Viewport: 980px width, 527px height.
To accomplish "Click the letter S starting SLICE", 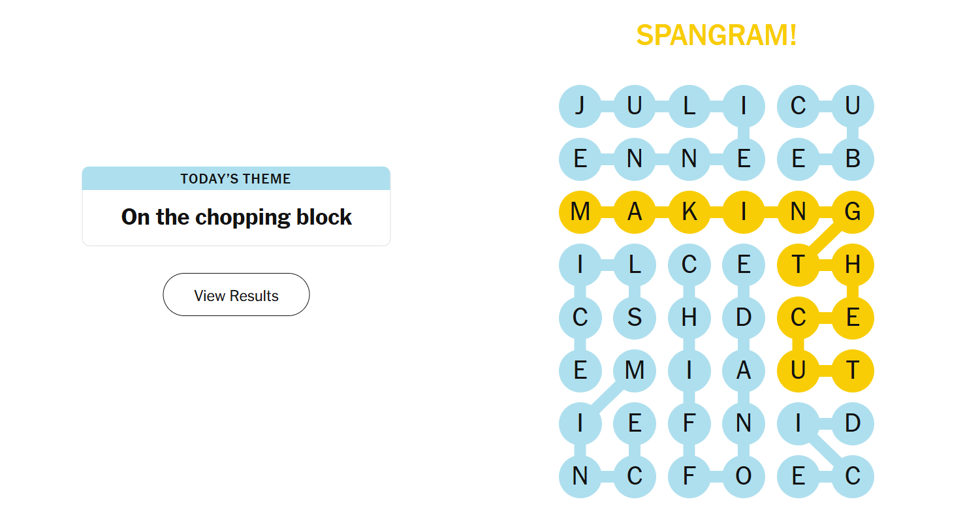I will [634, 318].
